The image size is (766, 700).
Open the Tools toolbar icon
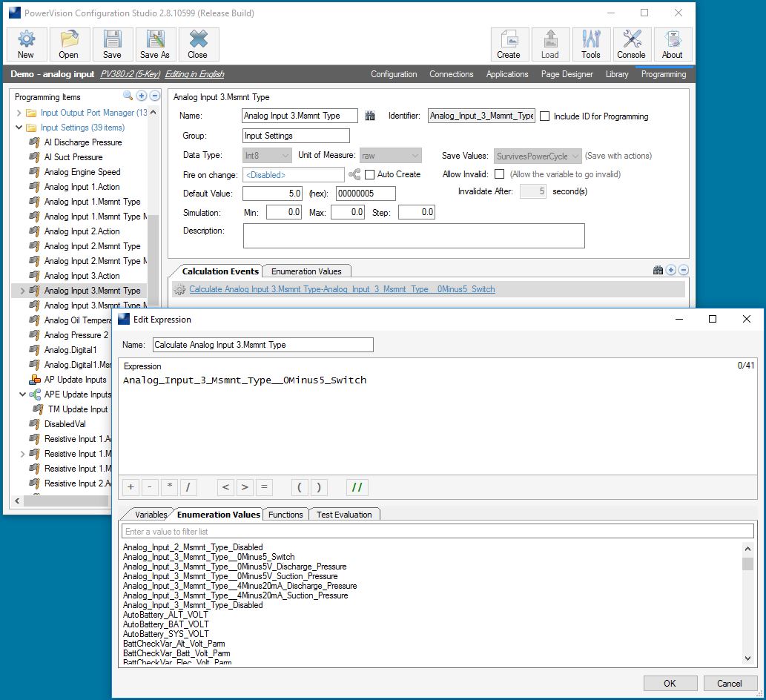click(x=591, y=44)
